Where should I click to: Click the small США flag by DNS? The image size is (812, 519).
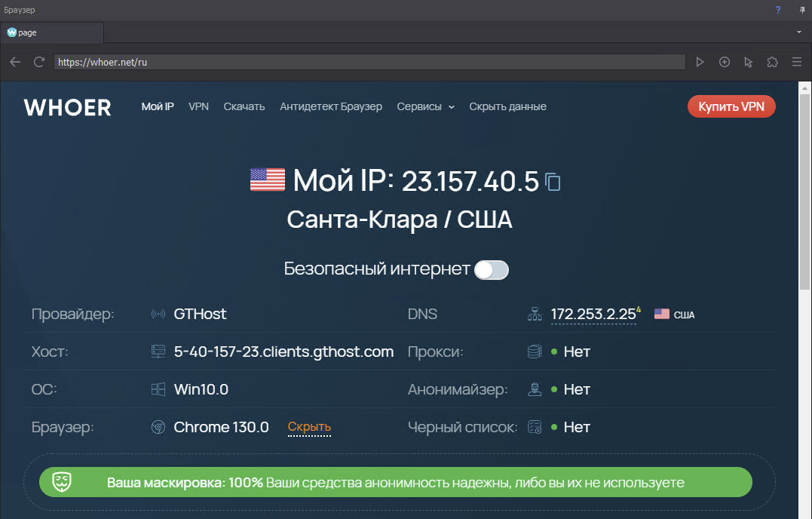[662, 314]
